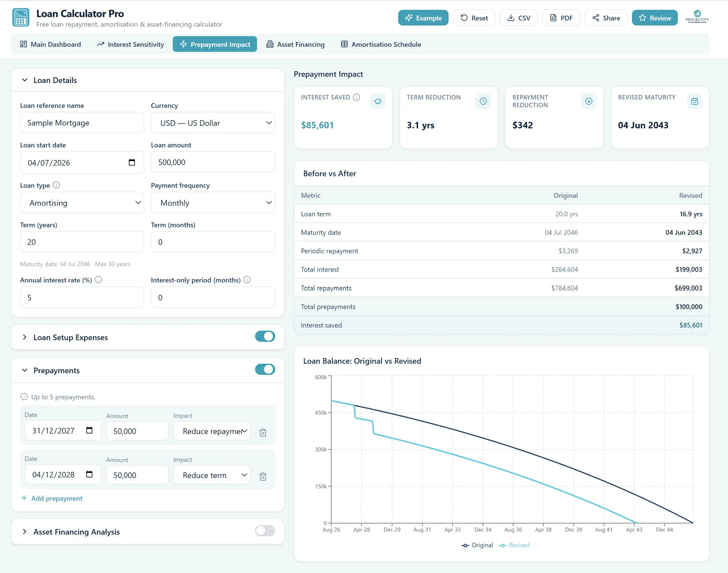Screen dimensions: 728x573
Task: Collapse the Prepayments section
Action: point(24,370)
